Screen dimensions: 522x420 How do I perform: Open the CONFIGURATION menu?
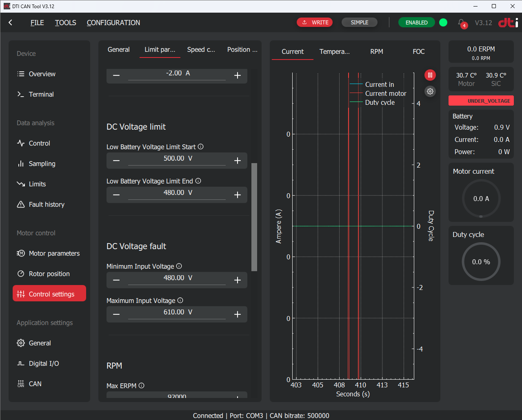tap(113, 23)
